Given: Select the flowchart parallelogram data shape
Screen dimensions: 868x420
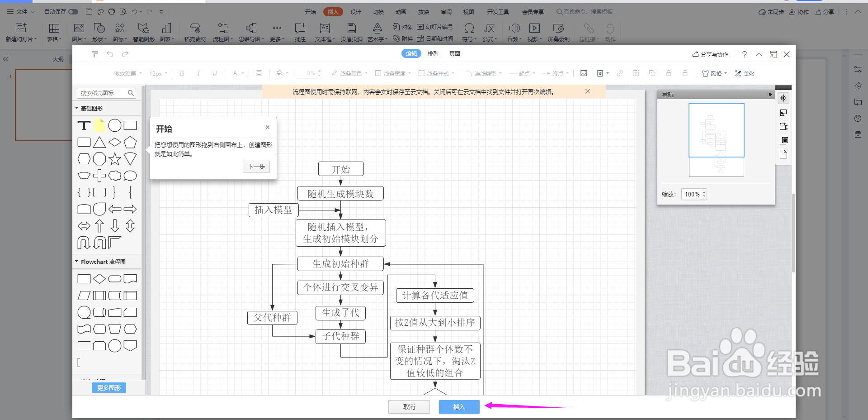Looking at the screenshot, I should click(x=84, y=296).
